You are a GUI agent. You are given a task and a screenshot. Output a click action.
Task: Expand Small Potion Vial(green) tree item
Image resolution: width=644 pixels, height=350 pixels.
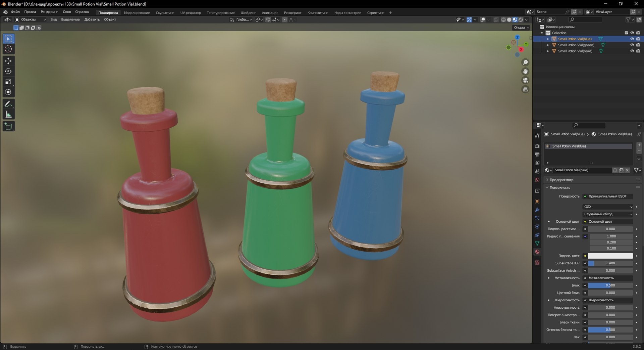548,45
